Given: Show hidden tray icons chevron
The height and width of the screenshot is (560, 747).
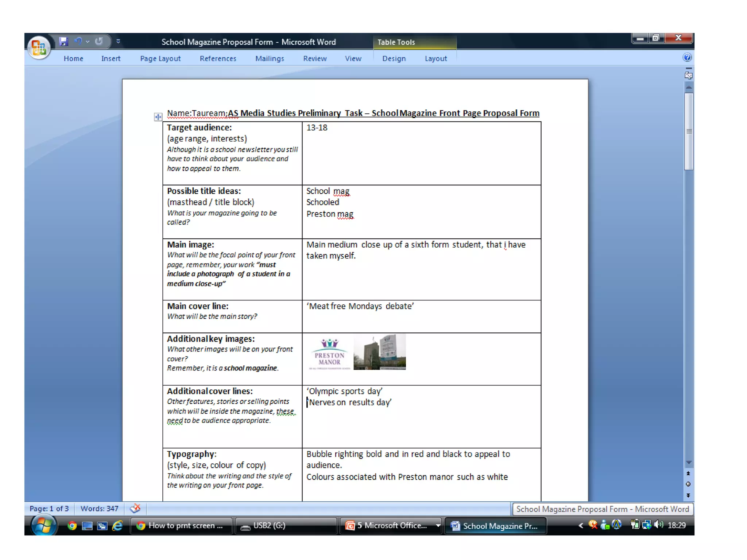Looking at the screenshot, I should (x=581, y=525).
